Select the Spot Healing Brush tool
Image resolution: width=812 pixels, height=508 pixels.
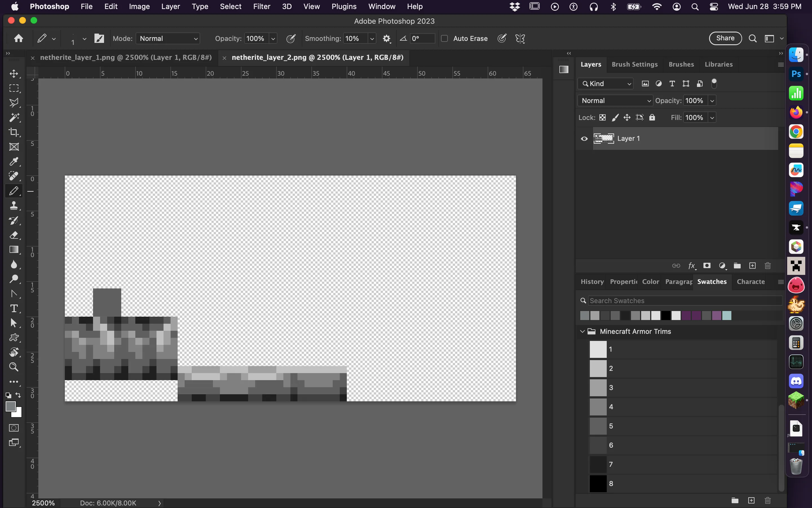pyautogui.click(x=14, y=176)
